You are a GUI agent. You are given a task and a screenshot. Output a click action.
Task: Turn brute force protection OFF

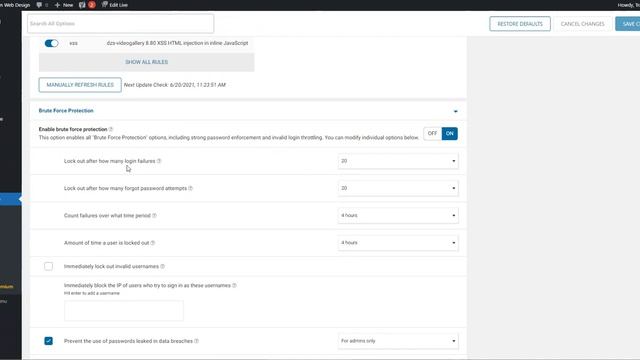point(432,133)
